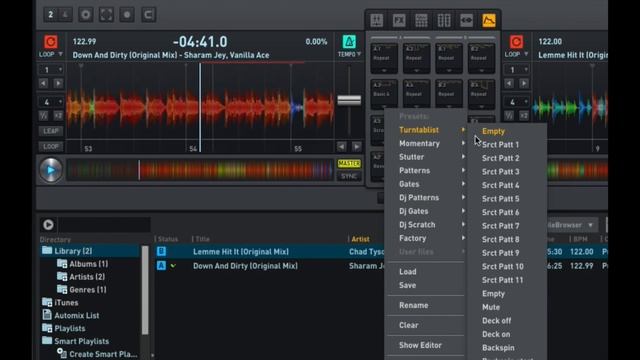Screen dimensions: 640x360
Task: Open deck B value 1 dropdown
Action: point(517,69)
